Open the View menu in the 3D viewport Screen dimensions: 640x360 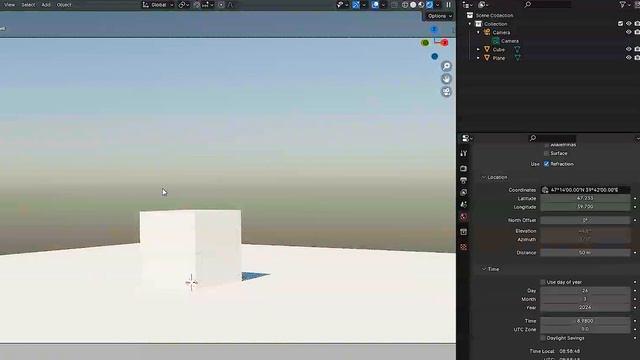pyautogui.click(x=9, y=5)
